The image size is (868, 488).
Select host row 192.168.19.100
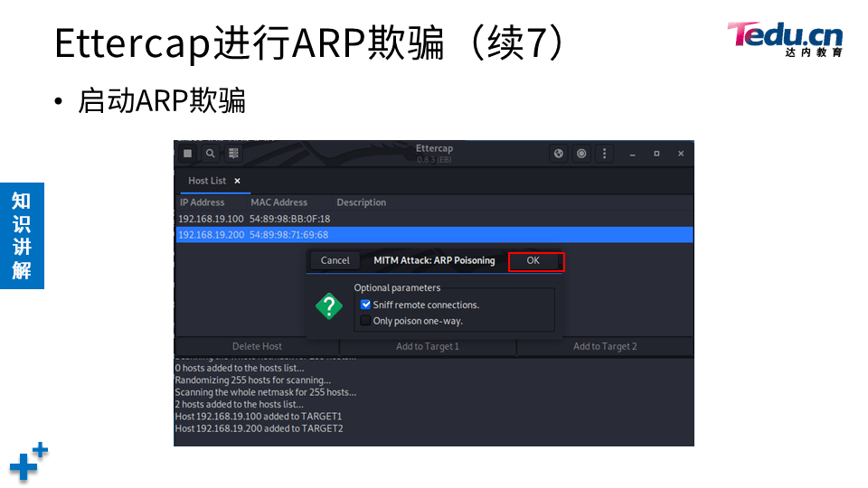tap(434, 219)
